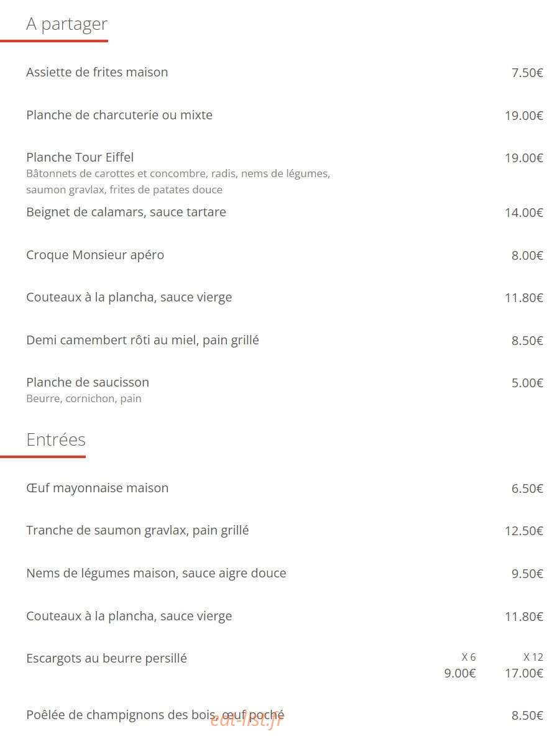Click 'Assiette de frites maison' item
Image resolution: width=560 pixels, height=744 pixels.
97,72
